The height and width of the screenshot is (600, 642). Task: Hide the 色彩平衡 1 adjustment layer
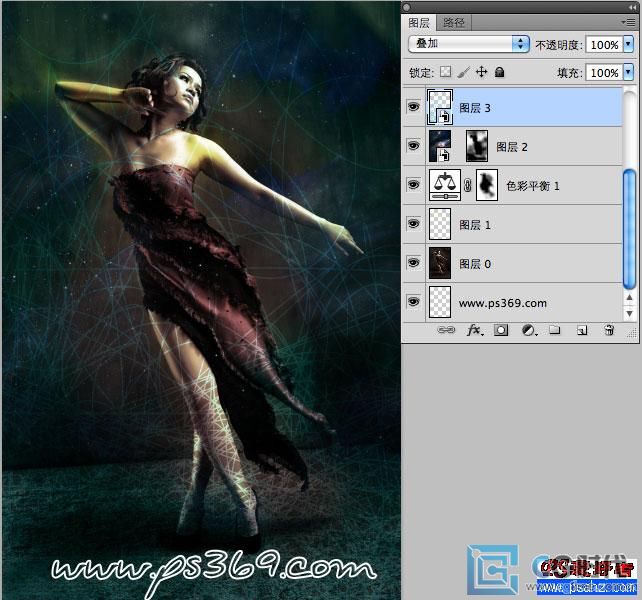pos(414,185)
